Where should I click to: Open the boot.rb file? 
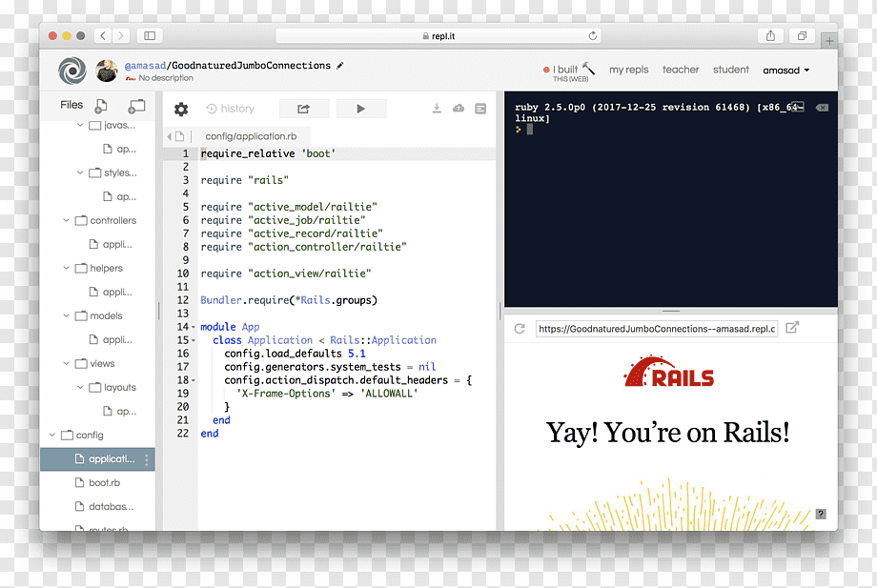coord(97,482)
